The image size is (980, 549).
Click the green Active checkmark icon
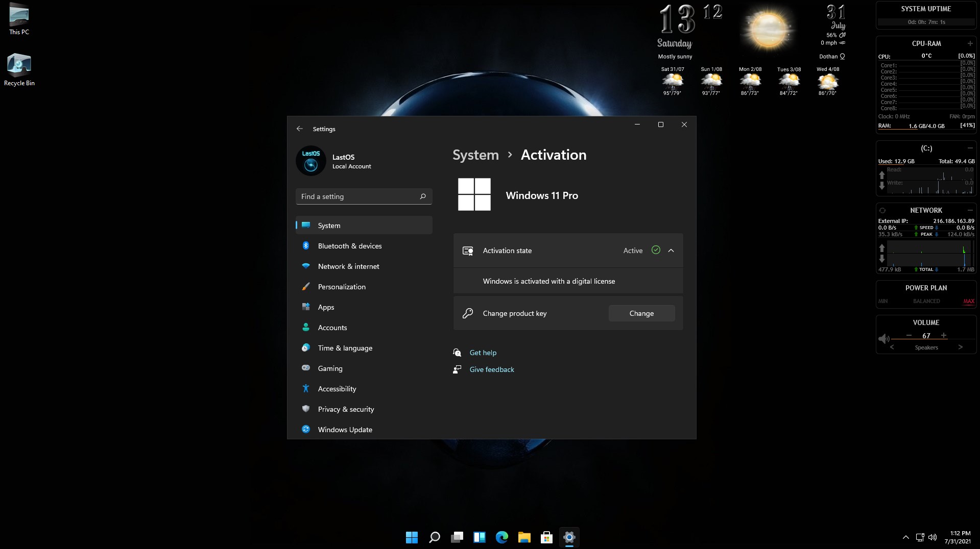pyautogui.click(x=656, y=250)
